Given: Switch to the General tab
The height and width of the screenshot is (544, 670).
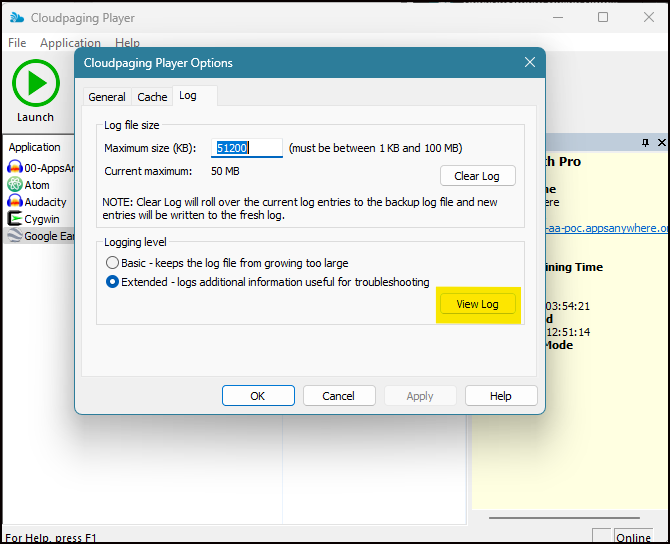Looking at the screenshot, I should click(x=106, y=97).
